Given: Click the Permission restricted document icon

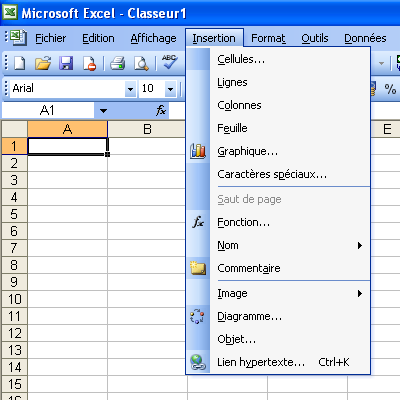Looking at the screenshot, I should click(x=89, y=63).
